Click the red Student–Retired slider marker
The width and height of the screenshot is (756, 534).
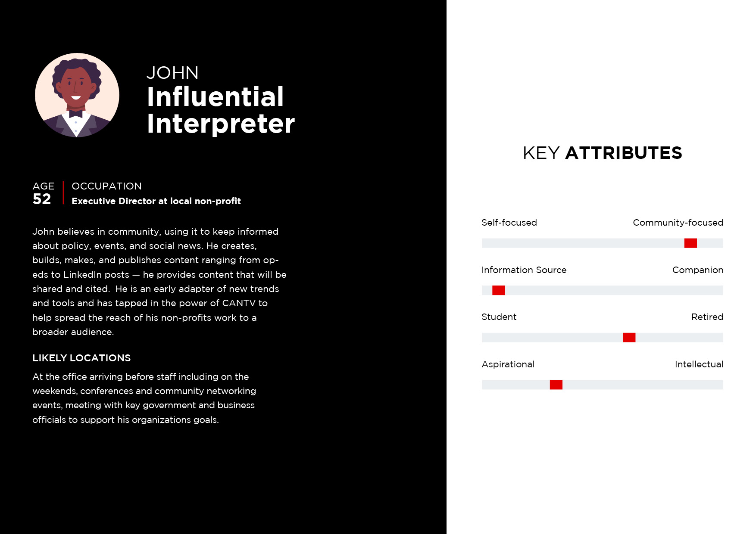(629, 337)
